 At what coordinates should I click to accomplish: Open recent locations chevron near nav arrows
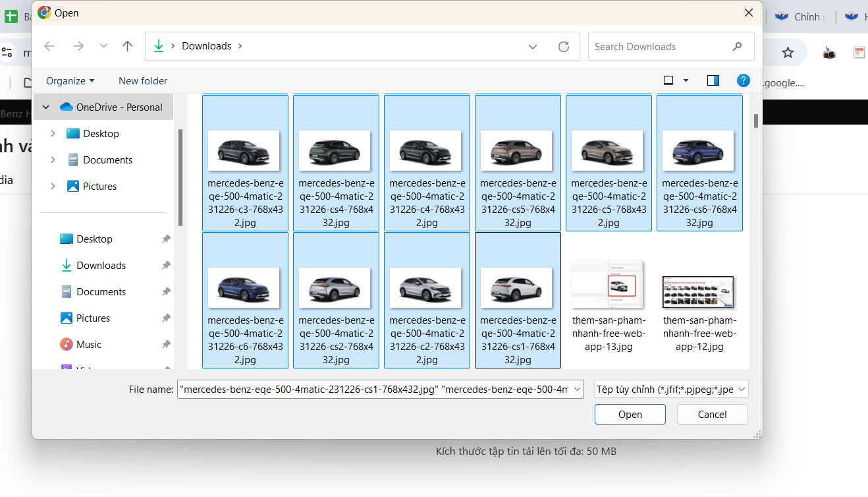coord(103,46)
